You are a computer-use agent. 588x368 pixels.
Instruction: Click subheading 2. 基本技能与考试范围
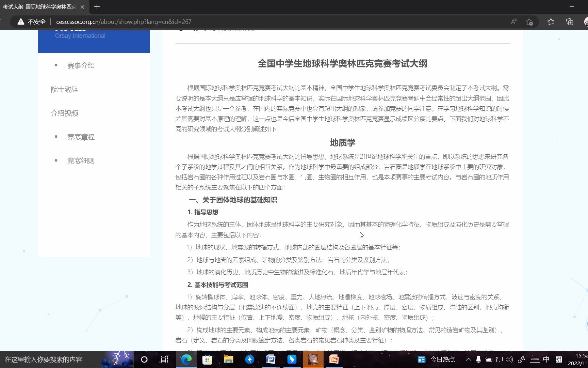218,285
